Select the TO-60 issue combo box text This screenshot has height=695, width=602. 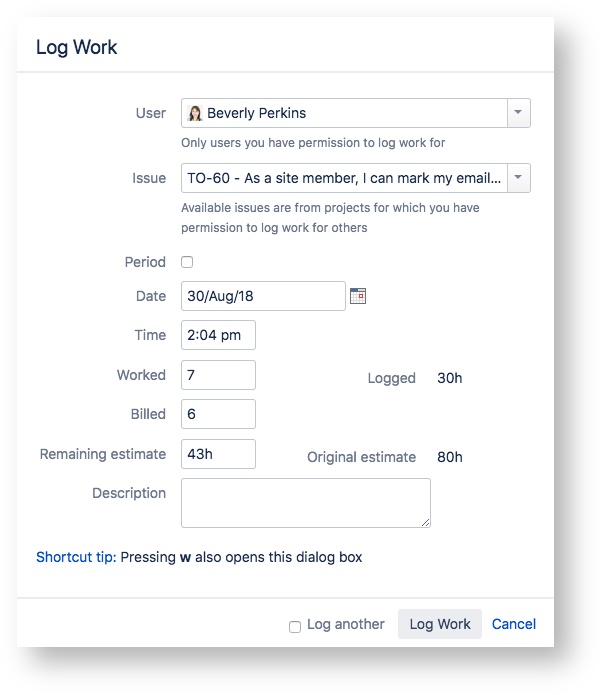pos(344,178)
